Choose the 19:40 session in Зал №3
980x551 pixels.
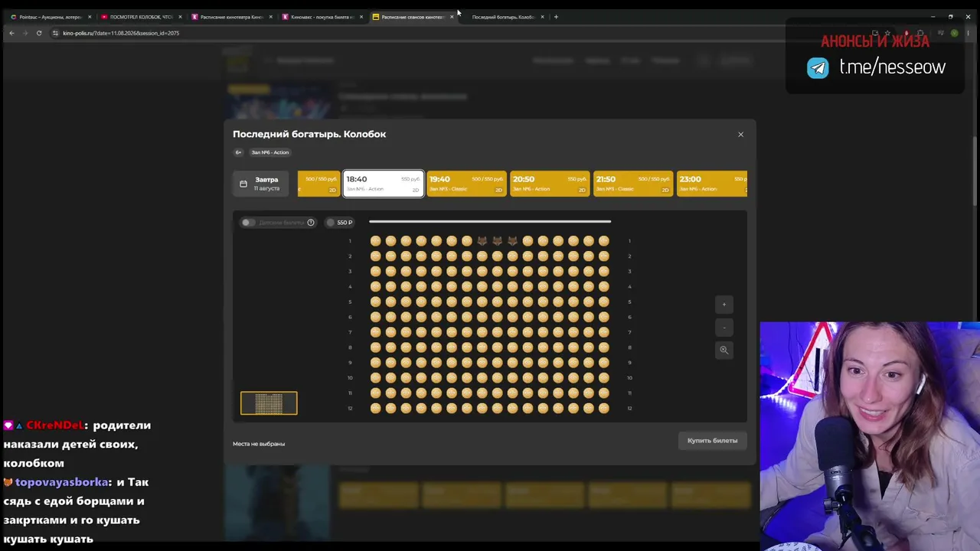click(x=466, y=184)
